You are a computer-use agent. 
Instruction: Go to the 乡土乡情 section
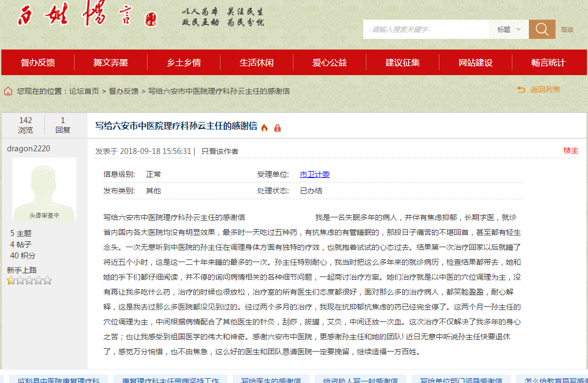pos(184,62)
